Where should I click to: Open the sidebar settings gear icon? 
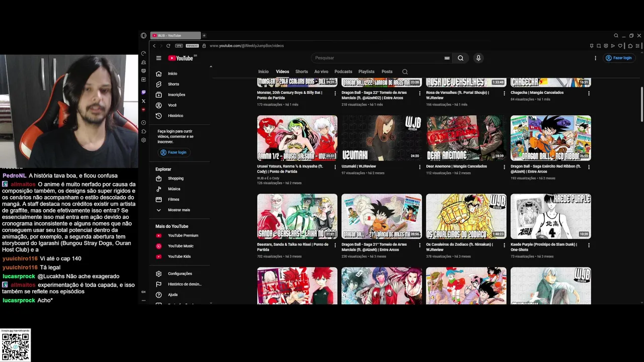tap(143, 140)
